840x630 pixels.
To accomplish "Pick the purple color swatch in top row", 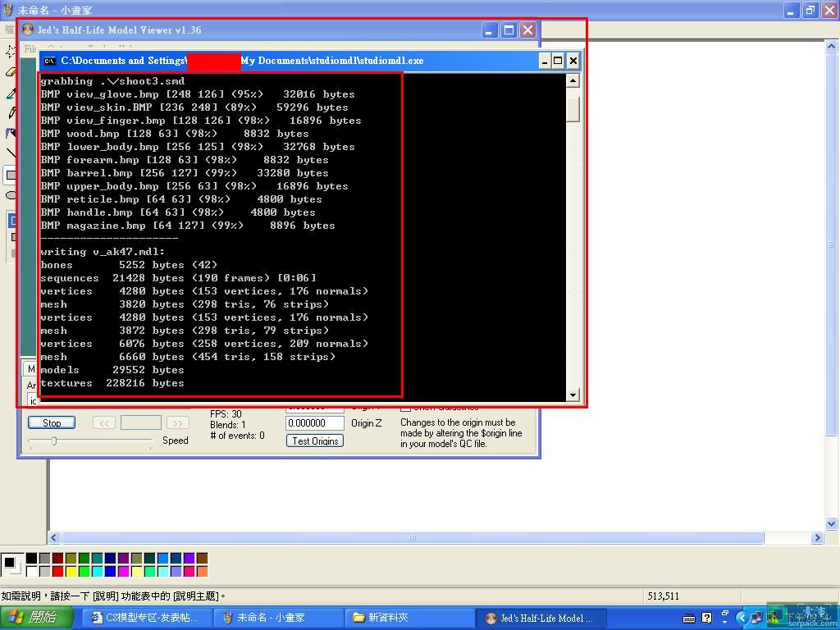I will click(x=123, y=558).
